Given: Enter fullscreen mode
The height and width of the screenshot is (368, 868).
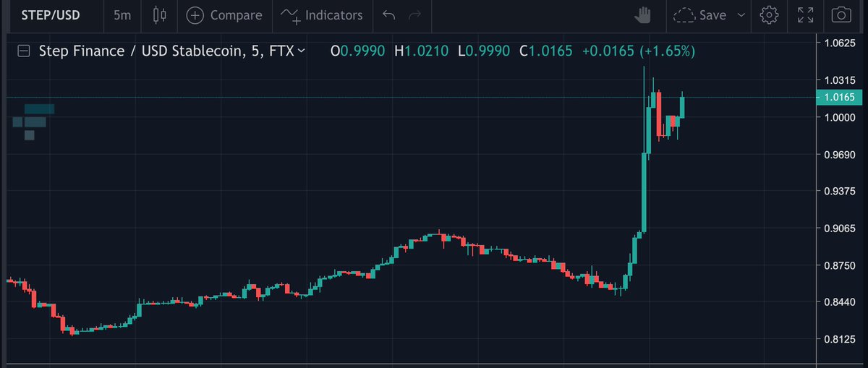Looking at the screenshot, I should pyautogui.click(x=805, y=14).
